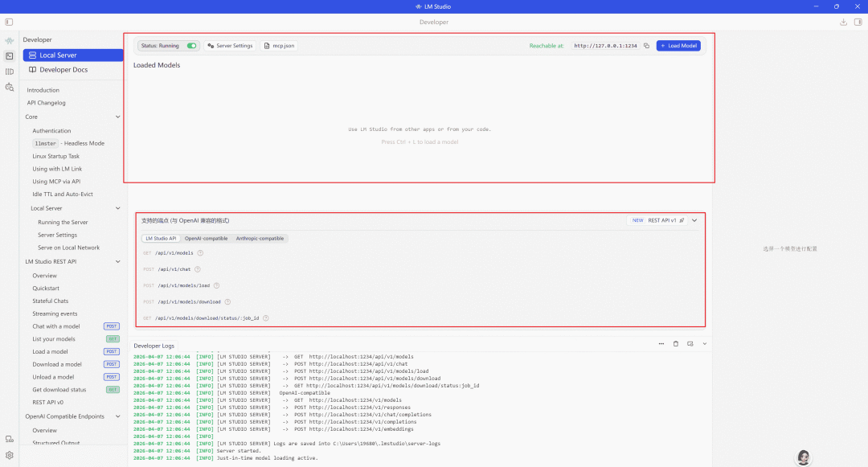The width and height of the screenshot is (868, 467).
Task: Click the server URL http://127.0.0.1:1234 field
Action: click(605, 46)
